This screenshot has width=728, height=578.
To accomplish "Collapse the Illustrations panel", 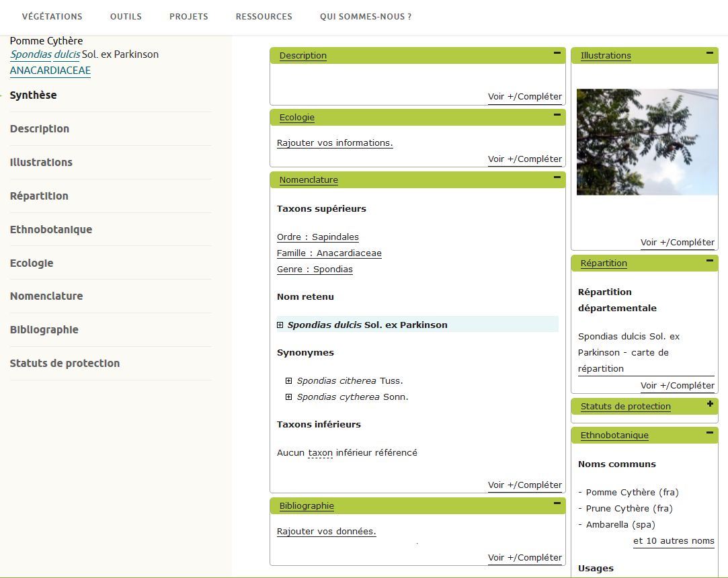I will click(x=709, y=52).
